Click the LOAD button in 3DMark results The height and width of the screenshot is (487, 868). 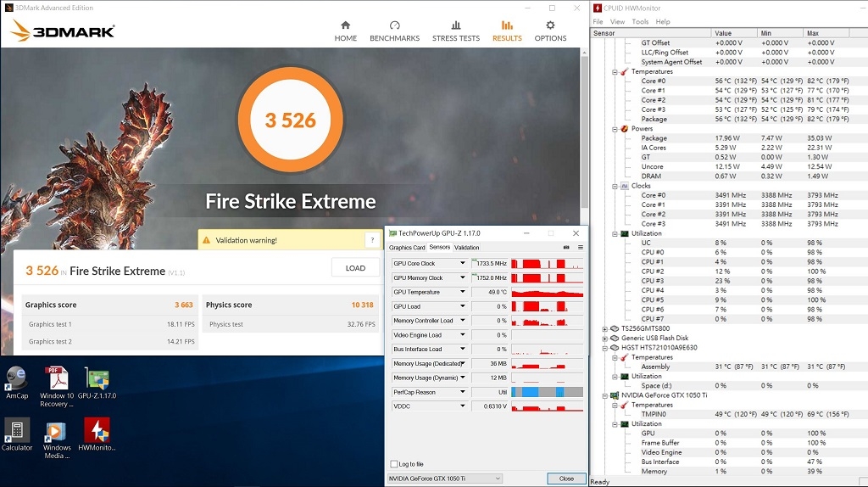(355, 267)
